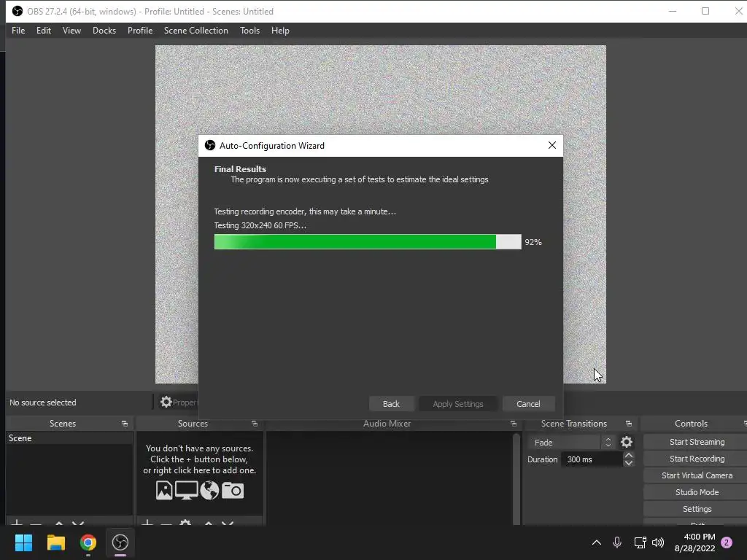Open the Docks menu

104,31
